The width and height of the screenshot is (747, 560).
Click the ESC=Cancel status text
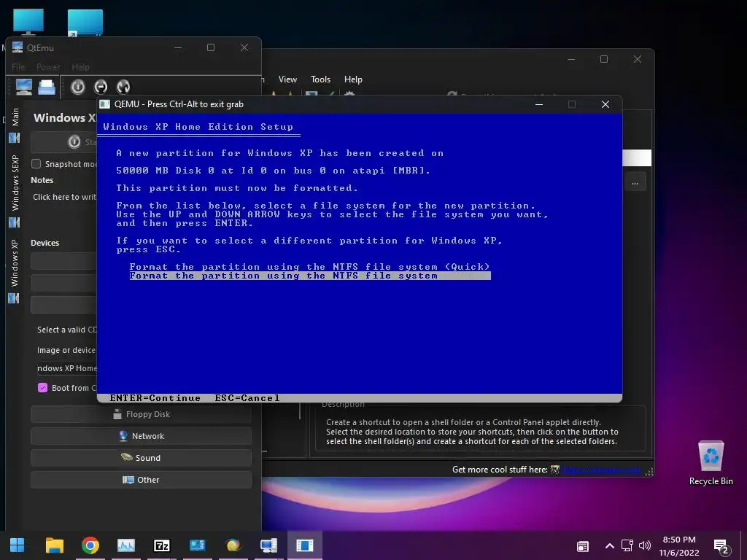tap(247, 398)
